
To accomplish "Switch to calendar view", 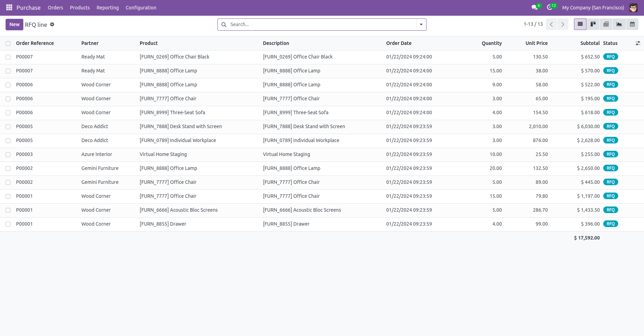I will (x=632, y=24).
